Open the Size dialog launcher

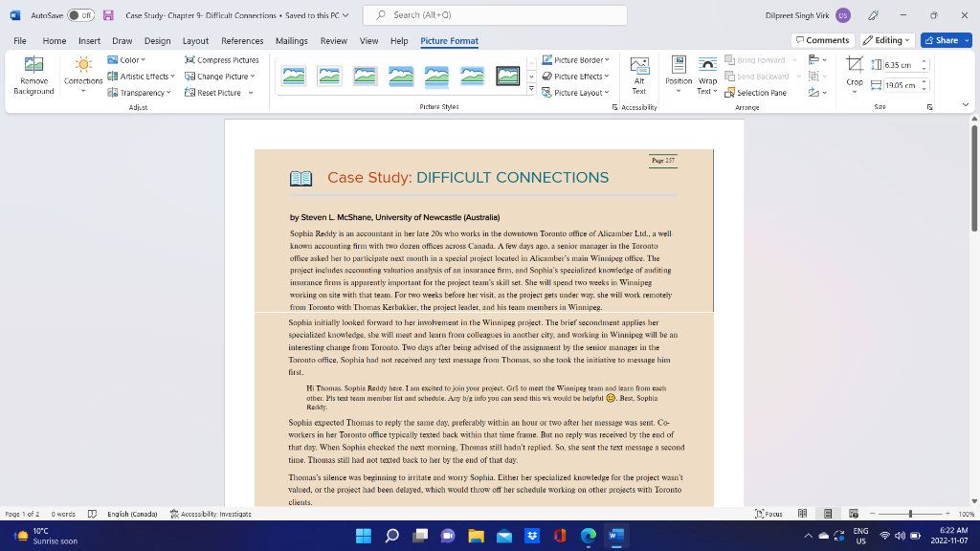click(929, 107)
